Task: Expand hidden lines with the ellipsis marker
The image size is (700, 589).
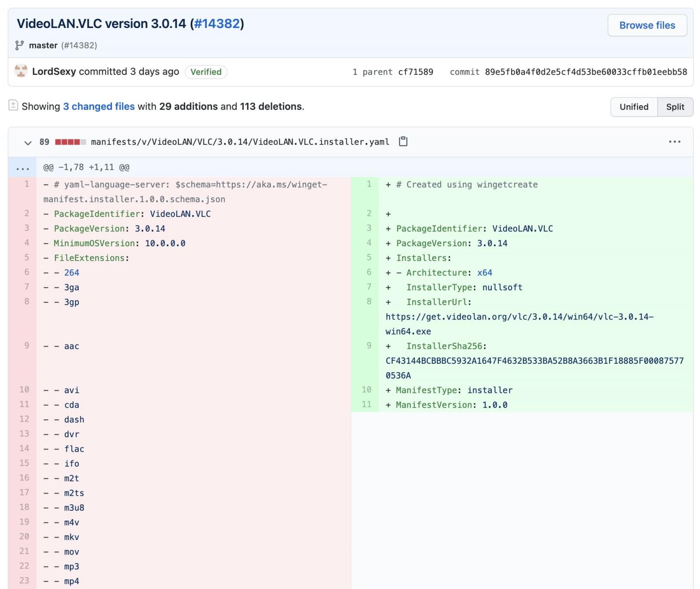Action: tap(22, 167)
